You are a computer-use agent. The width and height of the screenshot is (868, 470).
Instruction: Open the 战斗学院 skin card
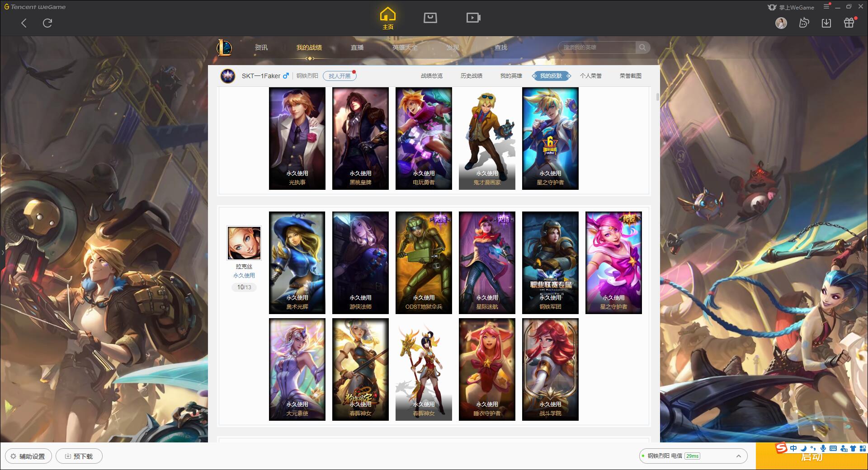point(550,369)
